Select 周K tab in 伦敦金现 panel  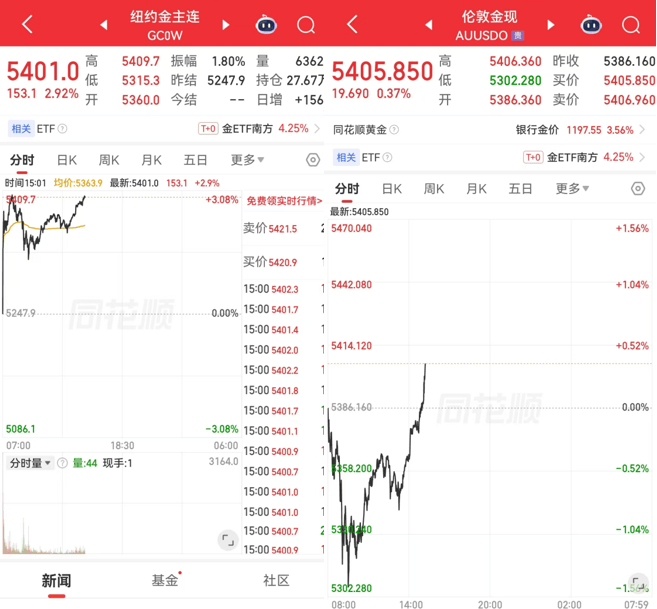[x=433, y=188]
